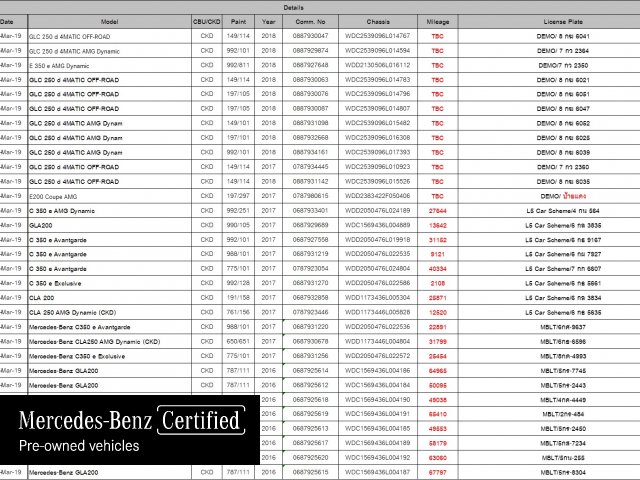Screen dimensions: 640x480
Task: Select paint code cell 990/105
Action: coord(238,225)
